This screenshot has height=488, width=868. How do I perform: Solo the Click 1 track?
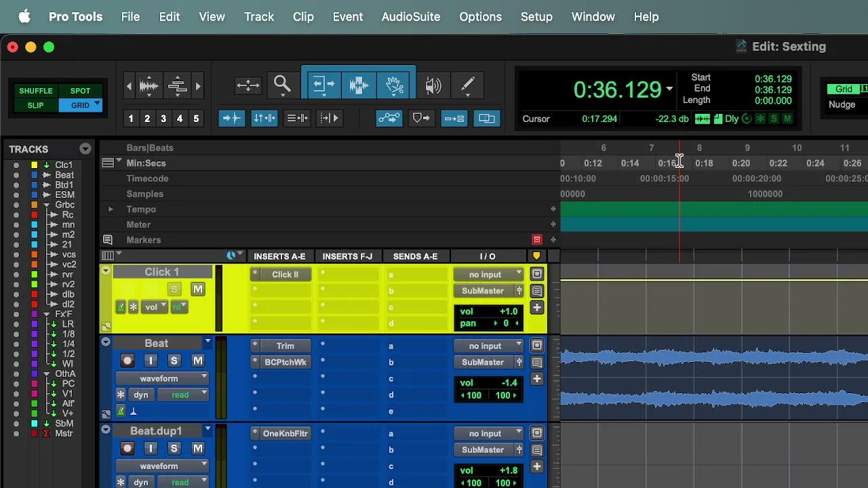(174, 290)
